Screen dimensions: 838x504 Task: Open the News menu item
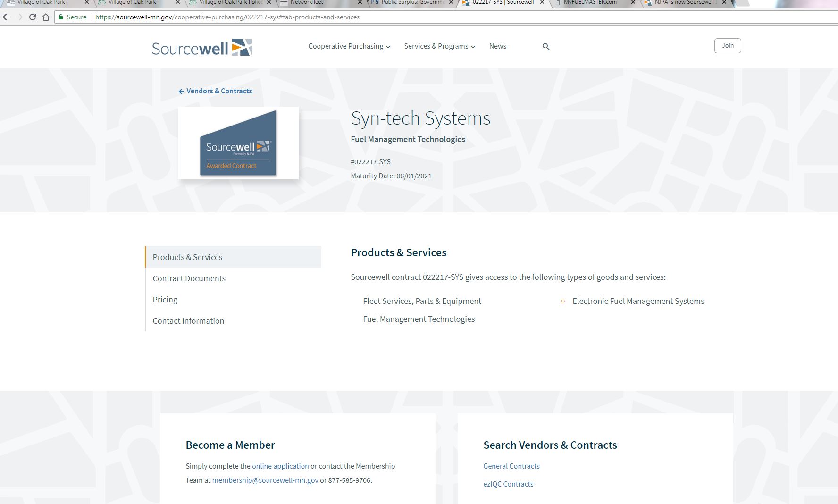click(497, 46)
